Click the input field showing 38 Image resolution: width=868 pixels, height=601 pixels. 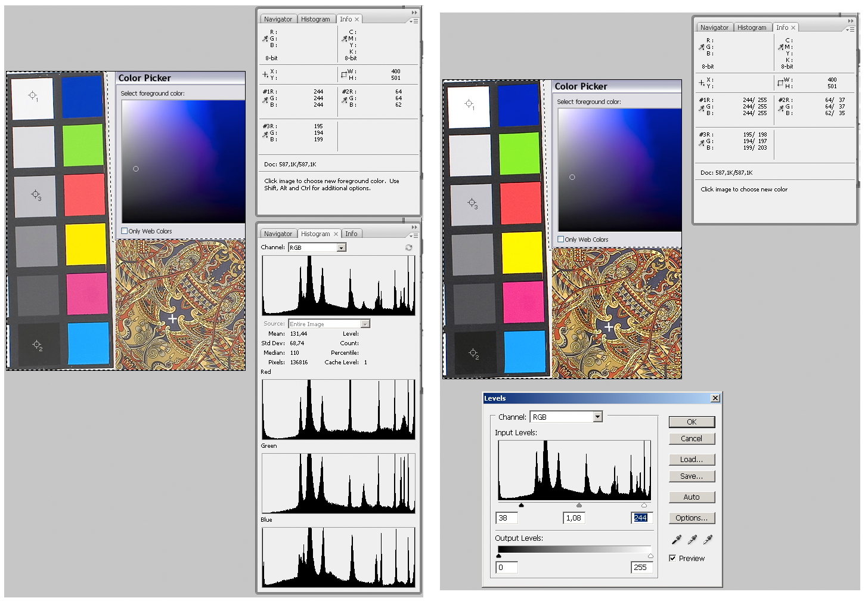506,518
